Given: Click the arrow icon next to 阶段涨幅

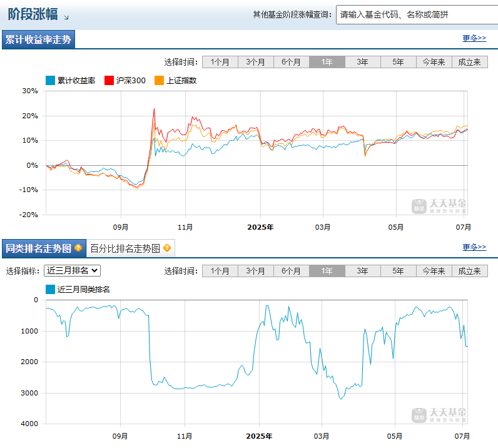Looking at the screenshot, I should coord(66,18).
